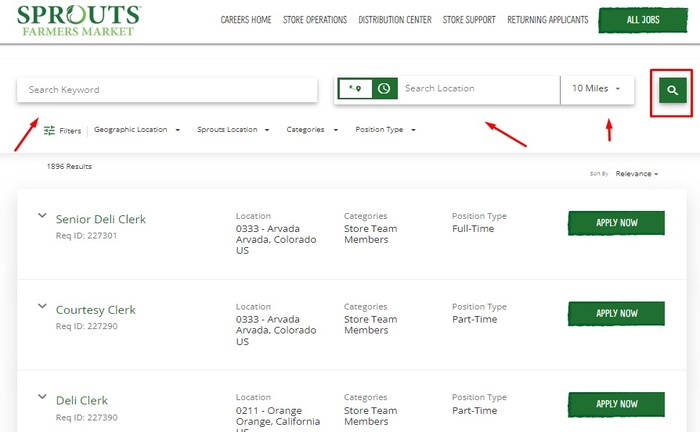Click Req ID: 227301 text
Screen dimensions: 700x432
coord(86,236)
